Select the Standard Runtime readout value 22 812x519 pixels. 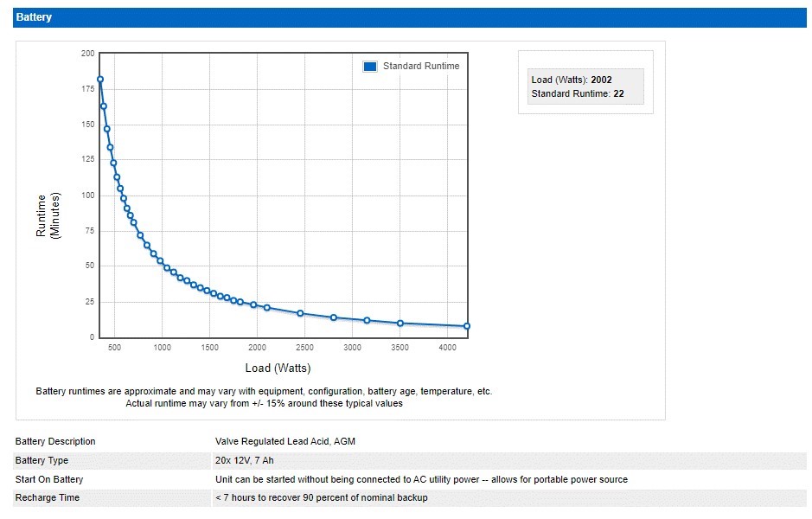(x=618, y=93)
